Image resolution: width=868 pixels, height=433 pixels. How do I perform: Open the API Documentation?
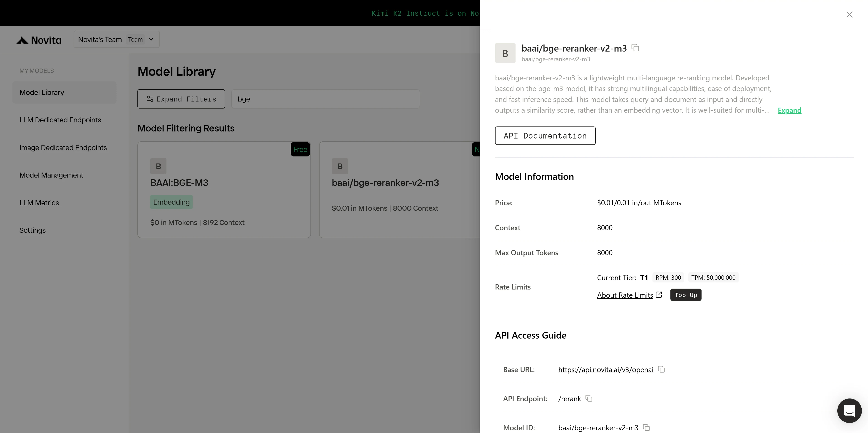pos(545,136)
